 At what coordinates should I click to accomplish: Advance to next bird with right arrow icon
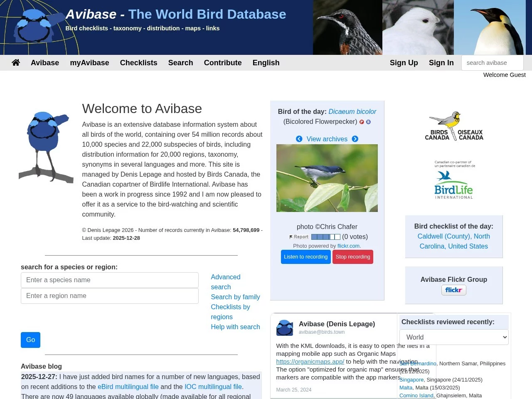tap(355, 139)
